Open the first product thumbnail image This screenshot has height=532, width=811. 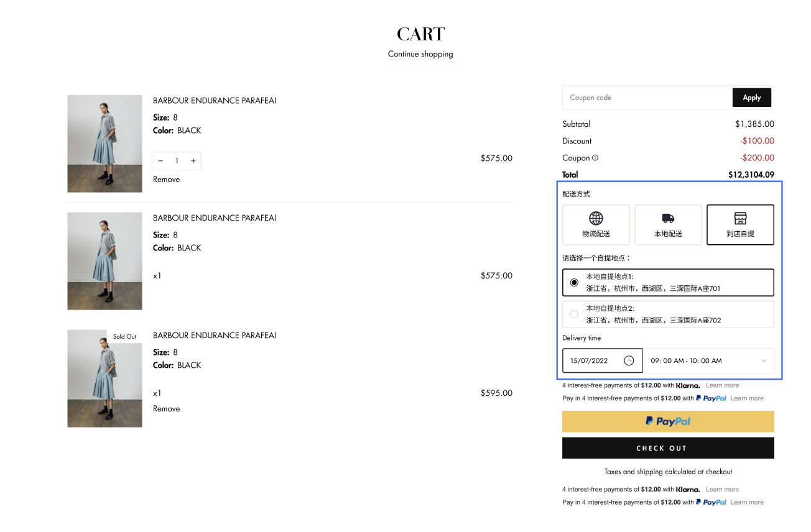click(x=104, y=144)
